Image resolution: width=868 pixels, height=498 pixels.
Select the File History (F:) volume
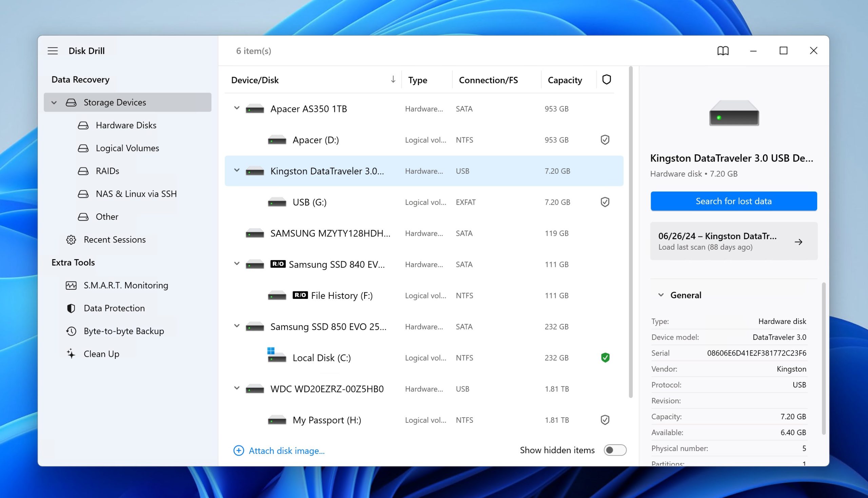423,295
